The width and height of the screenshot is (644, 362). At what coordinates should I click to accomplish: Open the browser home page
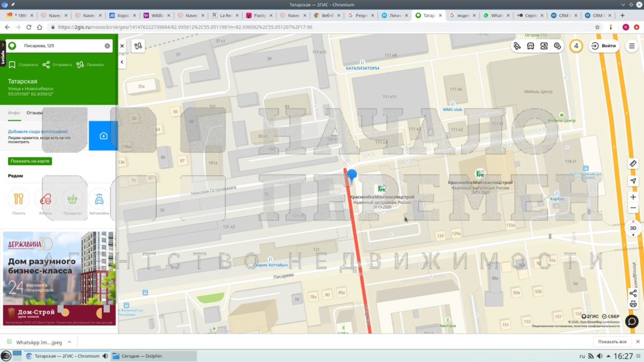point(40,27)
